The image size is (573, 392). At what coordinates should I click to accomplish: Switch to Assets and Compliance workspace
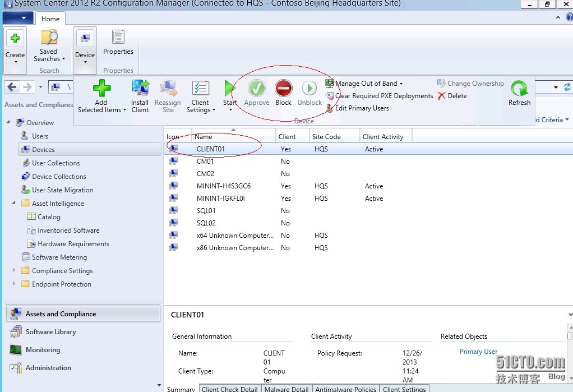click(x=84, y=314)
